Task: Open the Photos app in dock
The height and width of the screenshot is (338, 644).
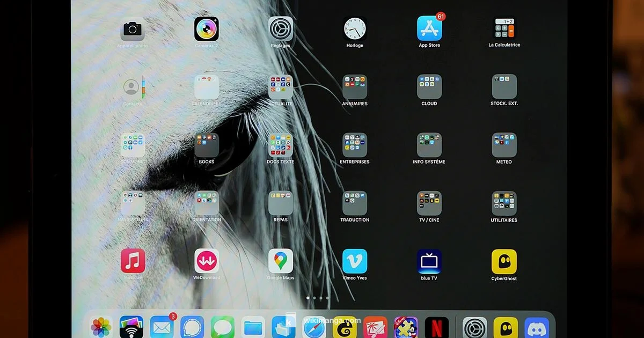Action: pos(101,327)
